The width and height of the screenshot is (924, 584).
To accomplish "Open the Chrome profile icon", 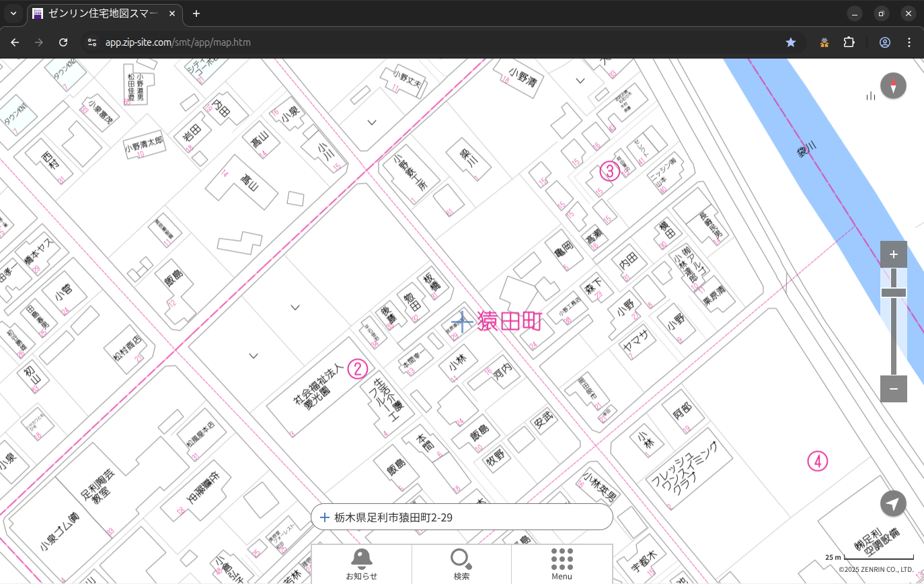I will click(x=884, y=42).
